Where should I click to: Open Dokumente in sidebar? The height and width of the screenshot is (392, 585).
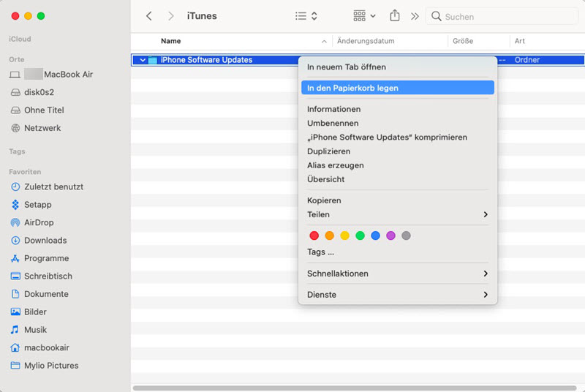[x=39, y=294]
